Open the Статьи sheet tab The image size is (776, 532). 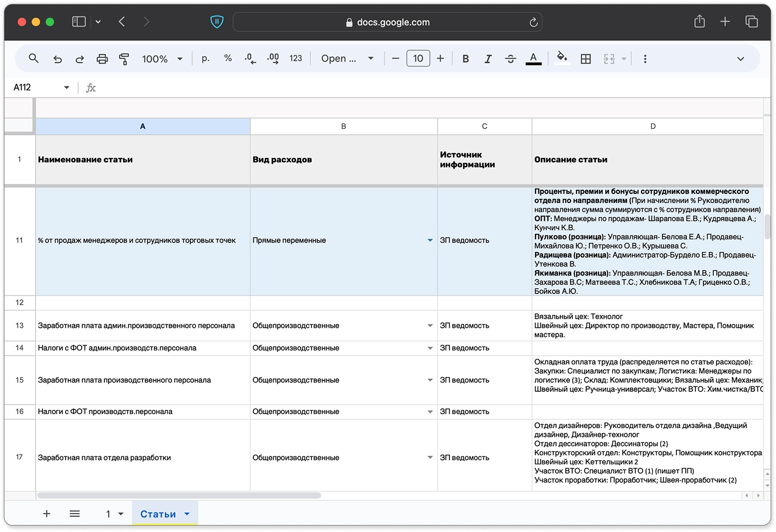coord(158,514)
